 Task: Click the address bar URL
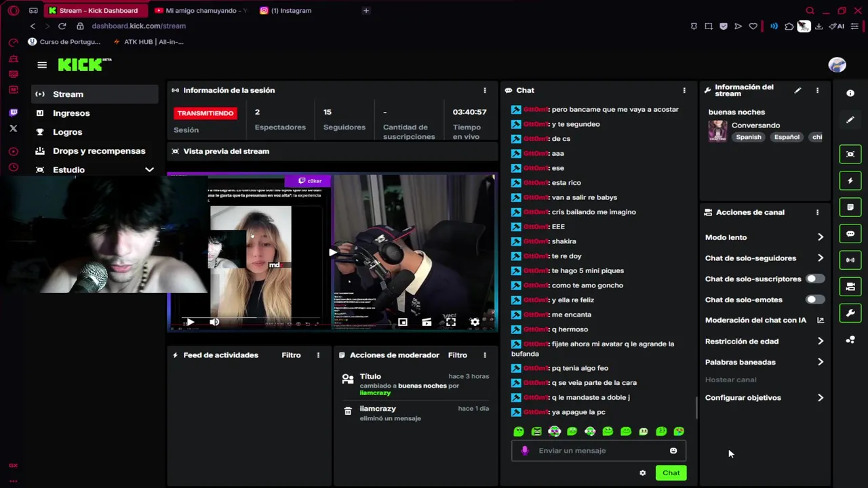coord(138,26)
